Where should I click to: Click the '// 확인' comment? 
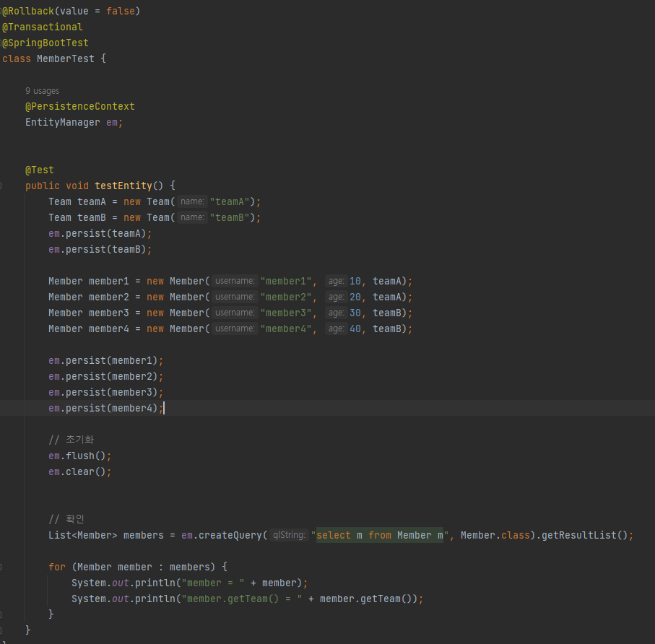(66, 519)
